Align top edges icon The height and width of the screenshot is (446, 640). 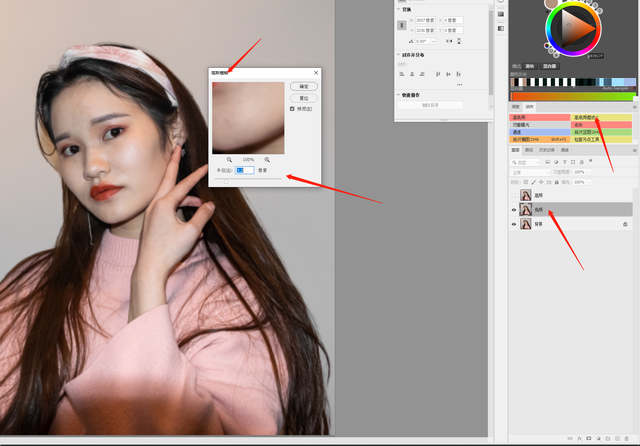pyautogui.click(x=438, y=74)
